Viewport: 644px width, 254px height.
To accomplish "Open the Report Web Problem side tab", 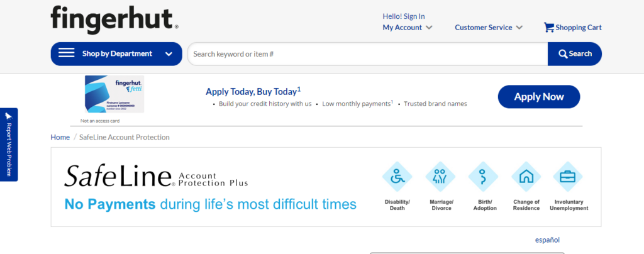I will click(9, 145).
